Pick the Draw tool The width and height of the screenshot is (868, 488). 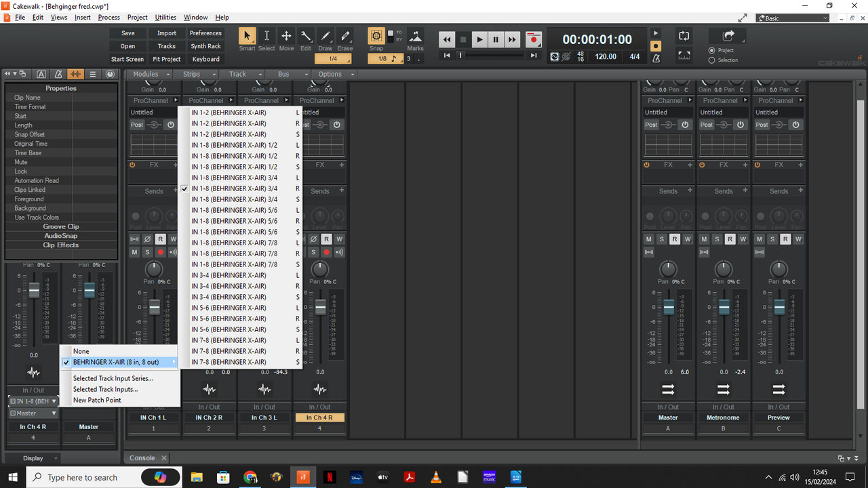[325, 37]
